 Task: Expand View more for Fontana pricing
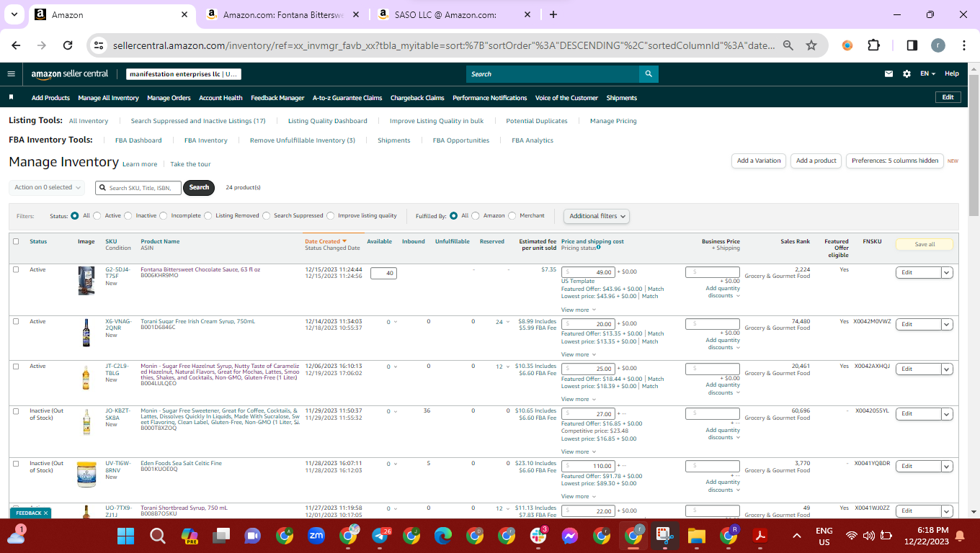(579, 310)
